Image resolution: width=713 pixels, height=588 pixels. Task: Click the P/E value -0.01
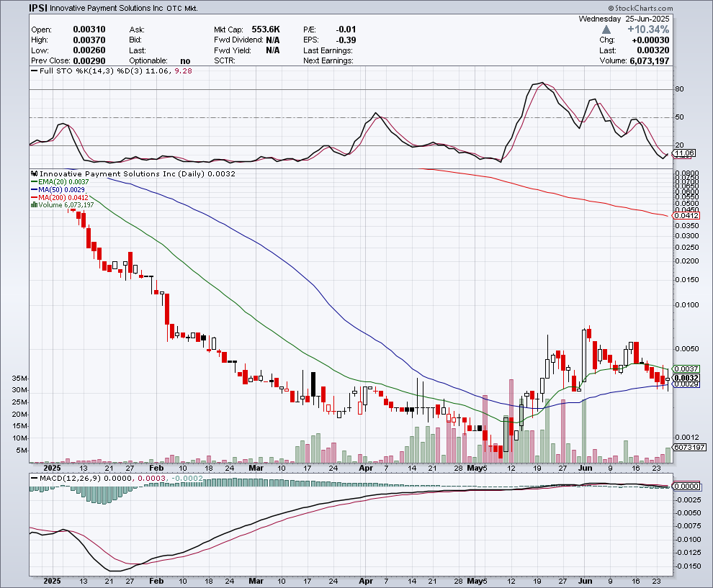coord(346,30)
